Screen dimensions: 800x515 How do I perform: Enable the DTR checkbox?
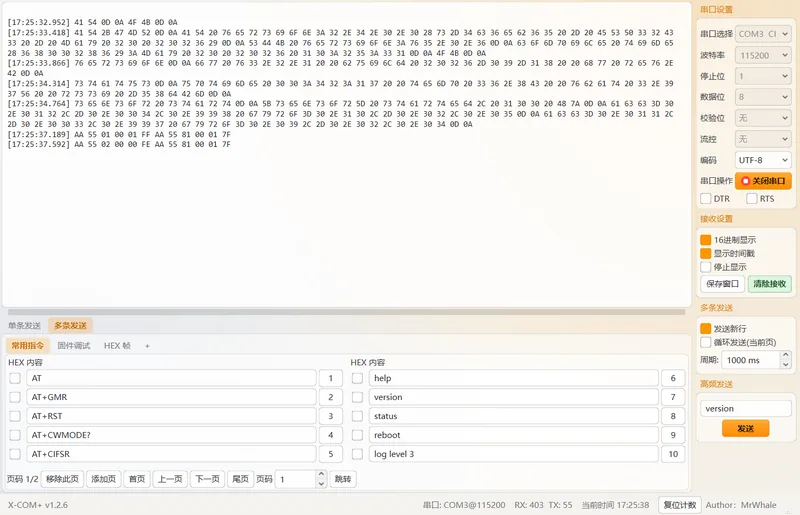click(706, 199)
